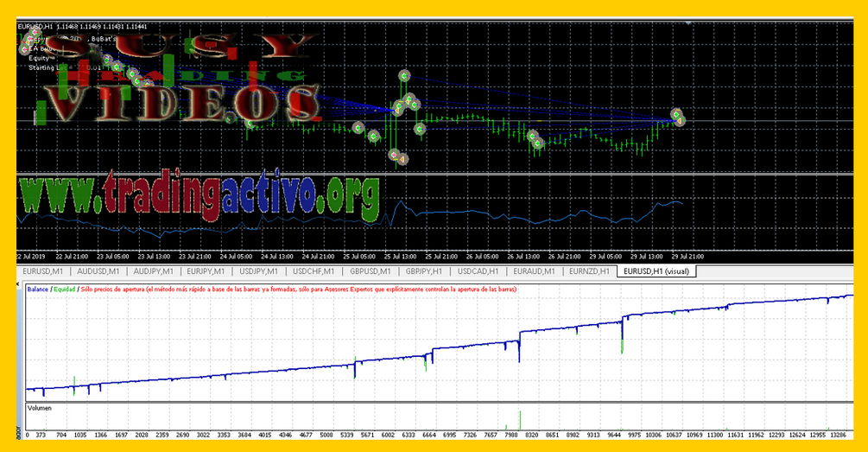Open the USDJPY,M1 chart tab
The height and width of the screenshot is (452, 868).
(258, 271)
